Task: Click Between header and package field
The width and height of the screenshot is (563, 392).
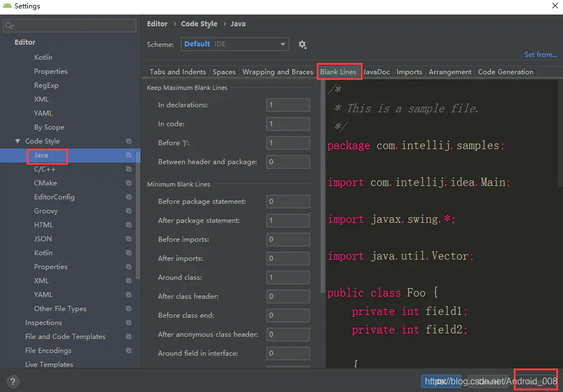Action: (x=288, y=162)
